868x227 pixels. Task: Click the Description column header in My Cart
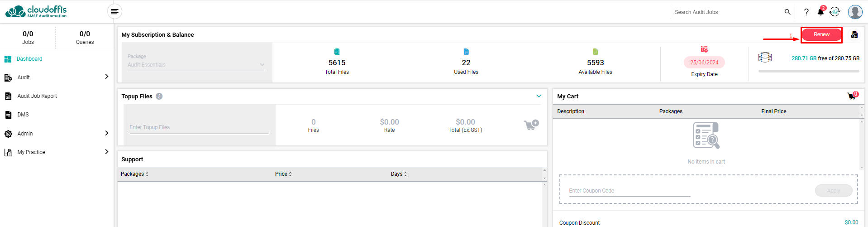pos(571,111)
